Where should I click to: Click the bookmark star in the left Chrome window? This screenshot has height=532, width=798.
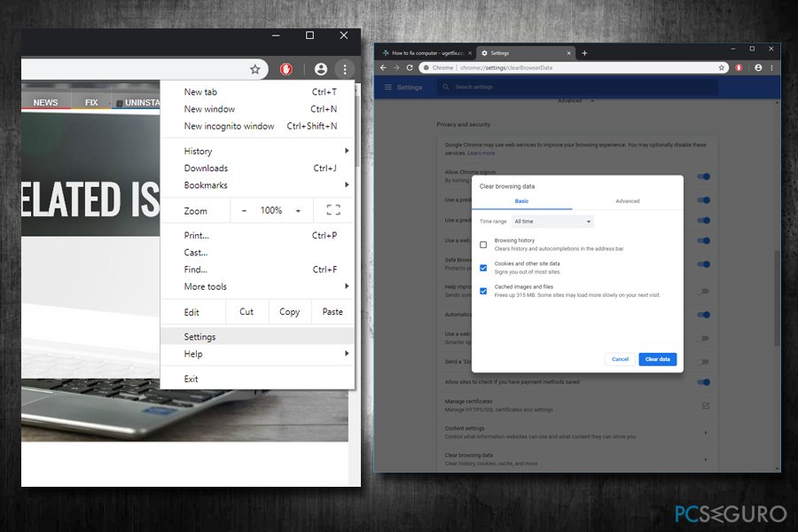(x=255, y=69)
